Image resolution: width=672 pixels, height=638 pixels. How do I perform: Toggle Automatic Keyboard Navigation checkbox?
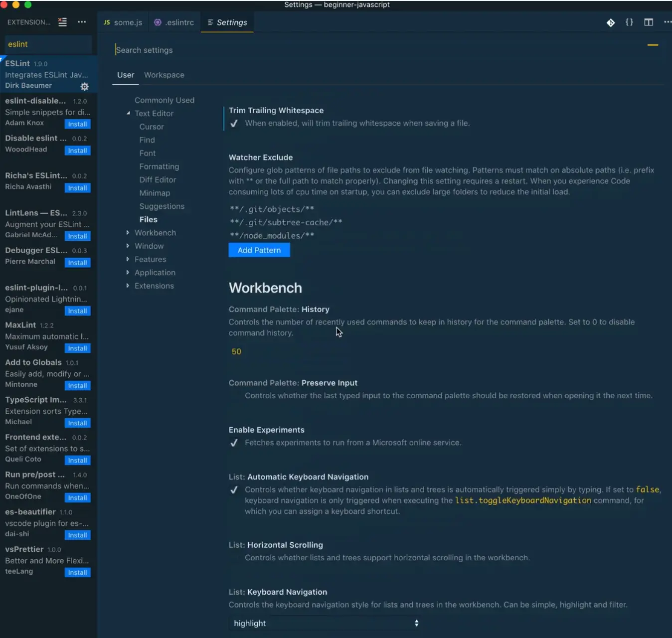(x=234, y=490)
